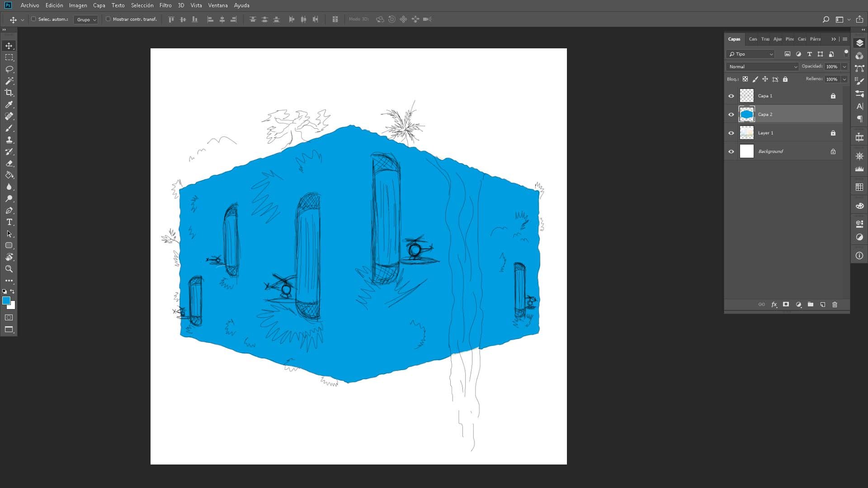Select the Brush tool
Screen dimensions: 868x488
(x=9, y=128)
